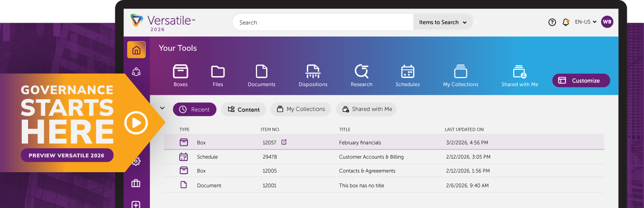Switch to the Content tab

(243, 109)
